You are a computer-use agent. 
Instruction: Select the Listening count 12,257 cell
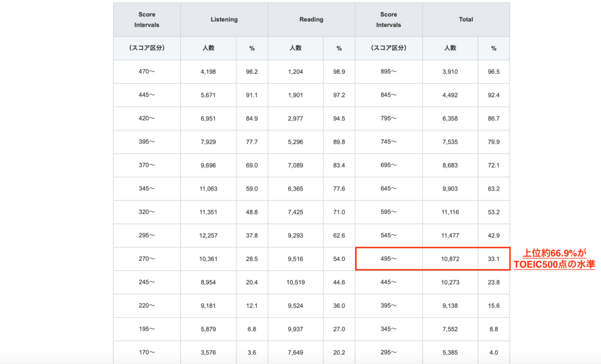[208, 236]
